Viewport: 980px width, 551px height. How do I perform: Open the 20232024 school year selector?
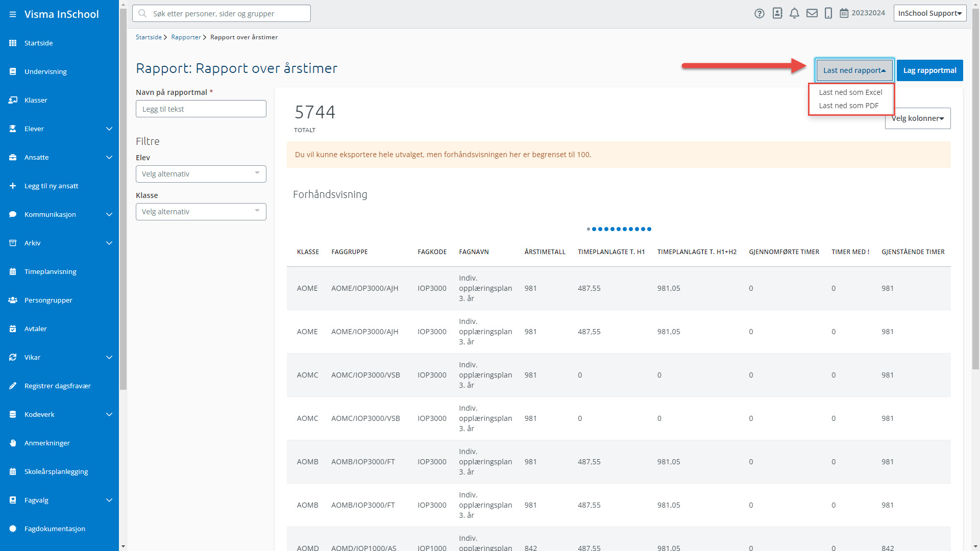[x=863, y=13]
